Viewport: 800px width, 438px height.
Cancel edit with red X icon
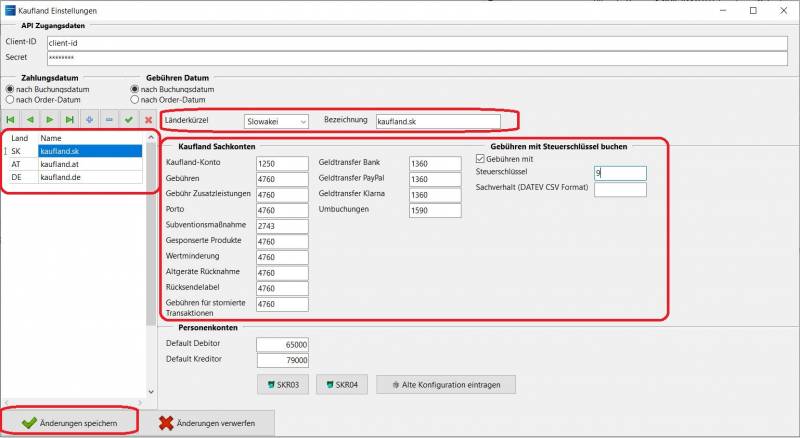[148, 120]
